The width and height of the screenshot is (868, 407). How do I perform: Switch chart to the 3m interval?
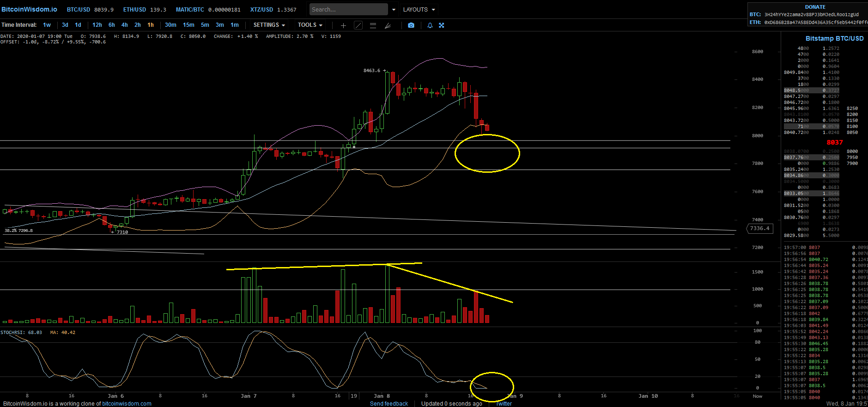tap(220, 25)
